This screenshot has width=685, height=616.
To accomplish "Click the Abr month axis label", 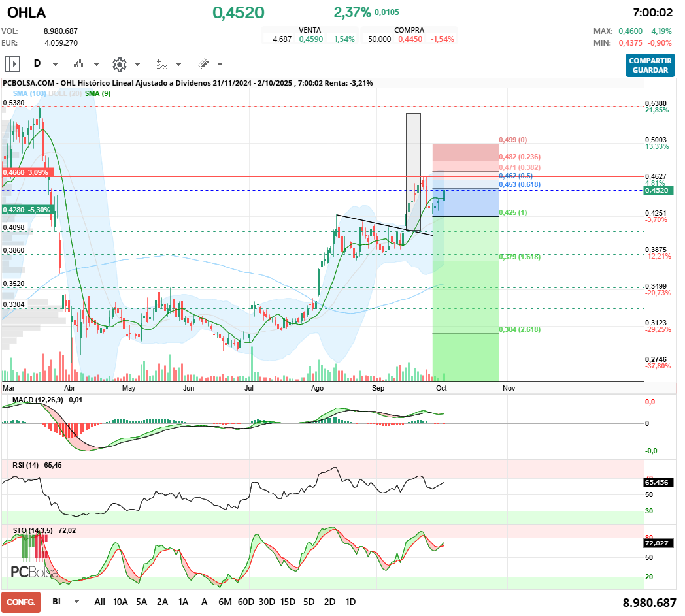I will pyautogui.click(x=69, y=388).
